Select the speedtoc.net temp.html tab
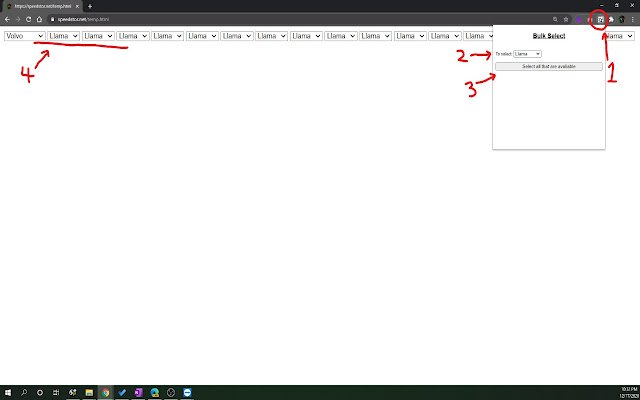This screenshot has height=400, width=640. (42, 6)
